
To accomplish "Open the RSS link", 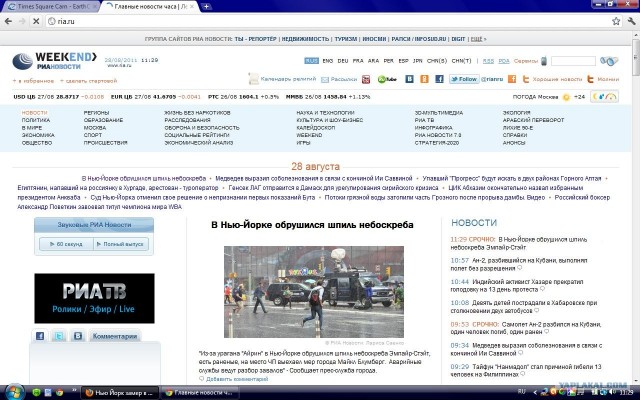I will 488,61.
